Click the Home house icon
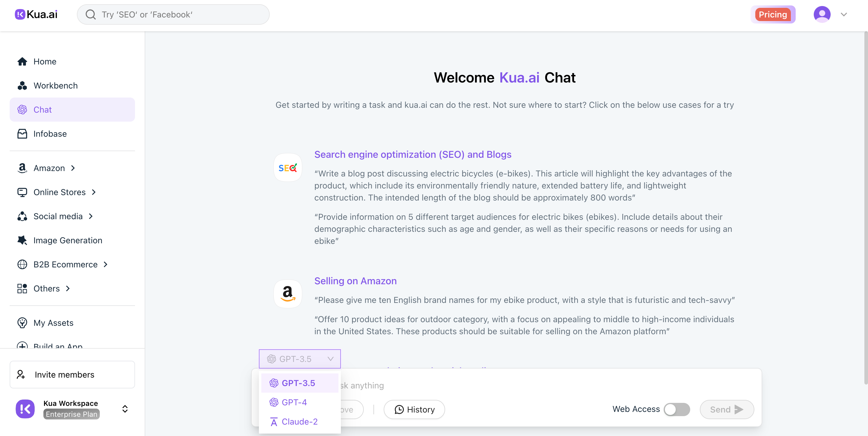 pos(22,62)
